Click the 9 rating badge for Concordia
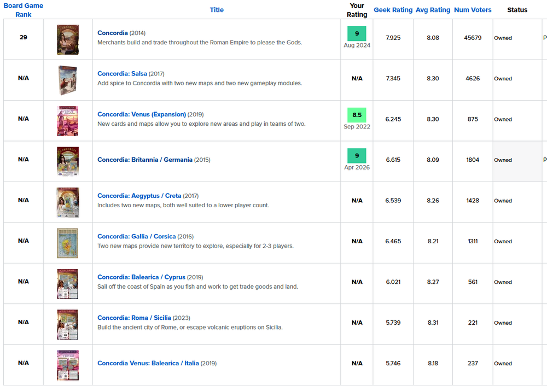Image resolution: width=547 pixels, height=392 pixels. [x=357, y=33]
